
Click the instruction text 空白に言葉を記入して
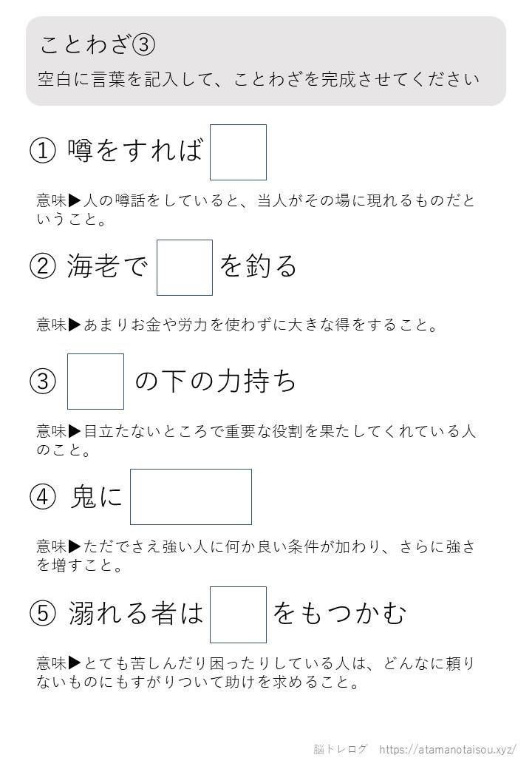tap(124, 79)
